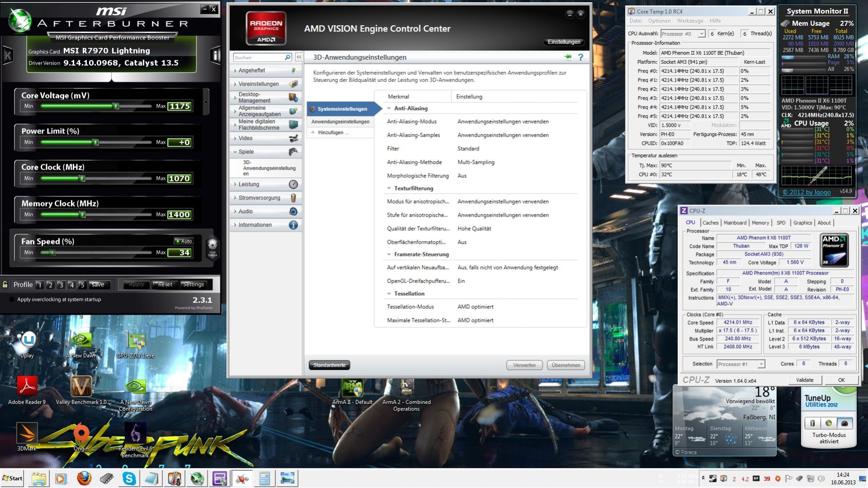Image resolution: width=868 pixels, height=488 pixels.
Task: Open the Optionen menu in Core Temp
Action: 659,21
